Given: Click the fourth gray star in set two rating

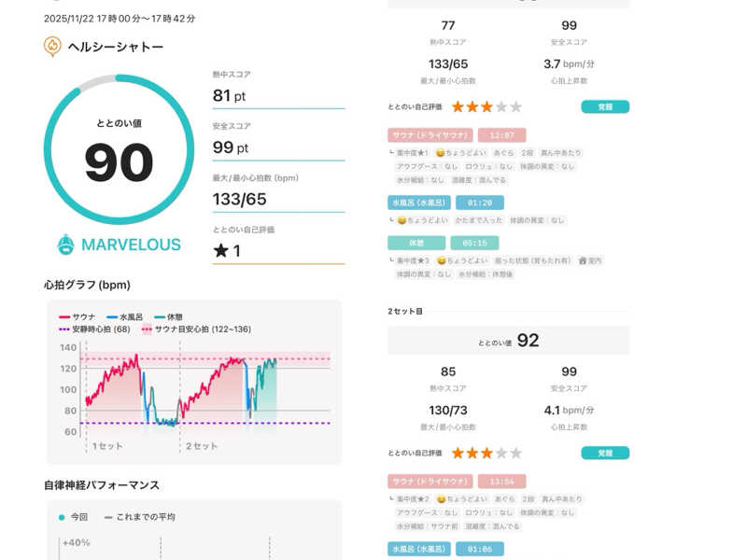Looking at the screenshot, I should click(501, 453).
